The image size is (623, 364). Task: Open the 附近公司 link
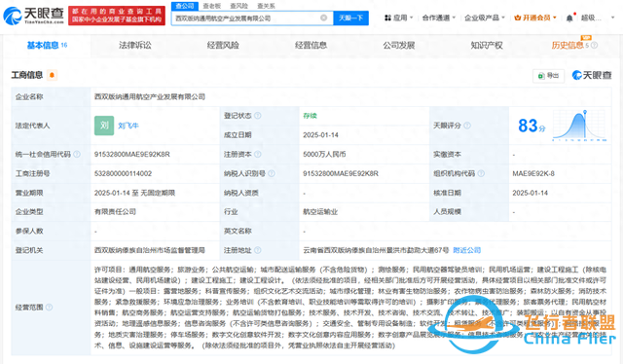(467, 250)
